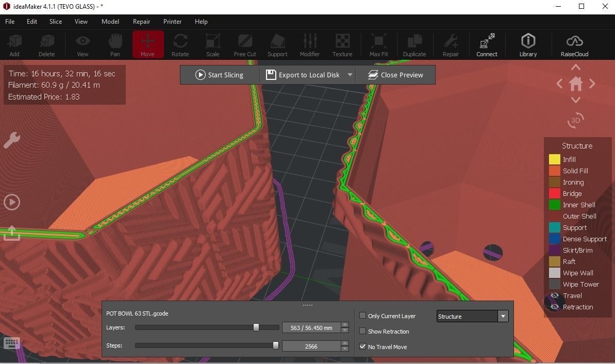
Task: Rotate view with the down arrow
Action: [576, 100]
